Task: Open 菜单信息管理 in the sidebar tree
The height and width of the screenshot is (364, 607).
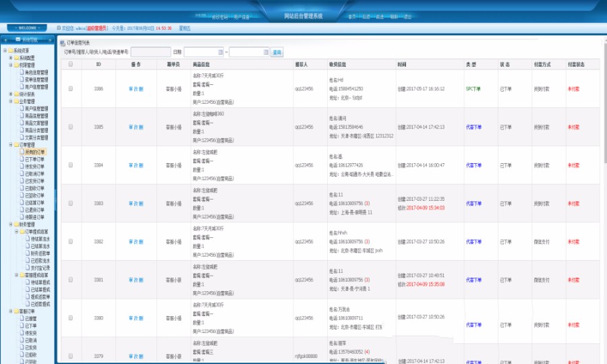Action: 36,80
